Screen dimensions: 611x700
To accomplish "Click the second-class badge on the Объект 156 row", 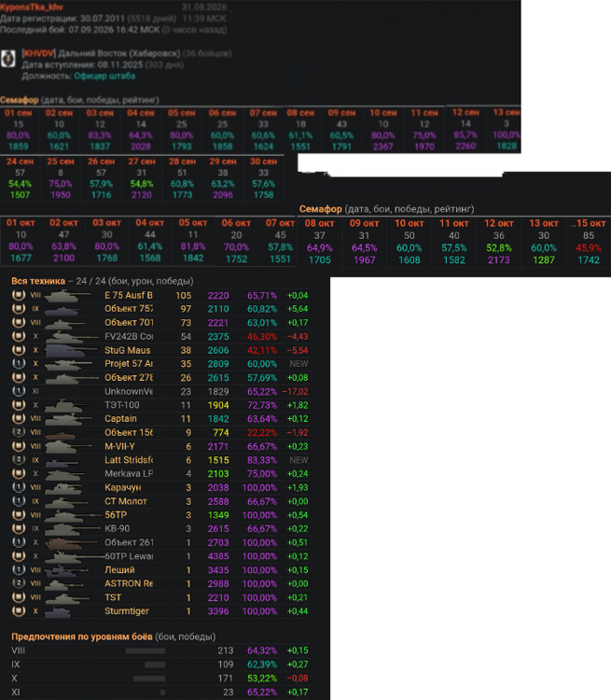I will tap(19, 432).
